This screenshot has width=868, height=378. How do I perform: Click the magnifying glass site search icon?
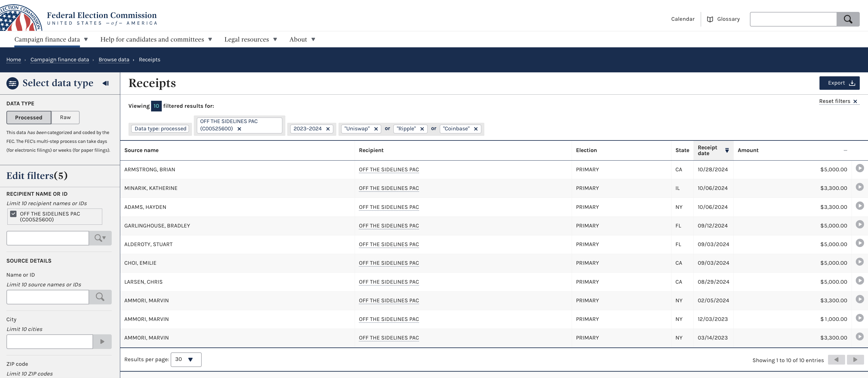point(848,19)
